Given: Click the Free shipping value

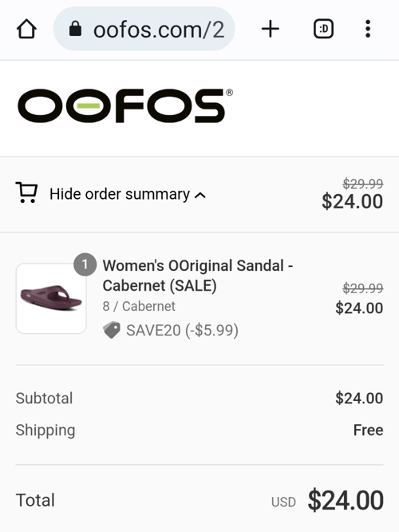Looking at the screenshot, I should click(x=368, y=431).
